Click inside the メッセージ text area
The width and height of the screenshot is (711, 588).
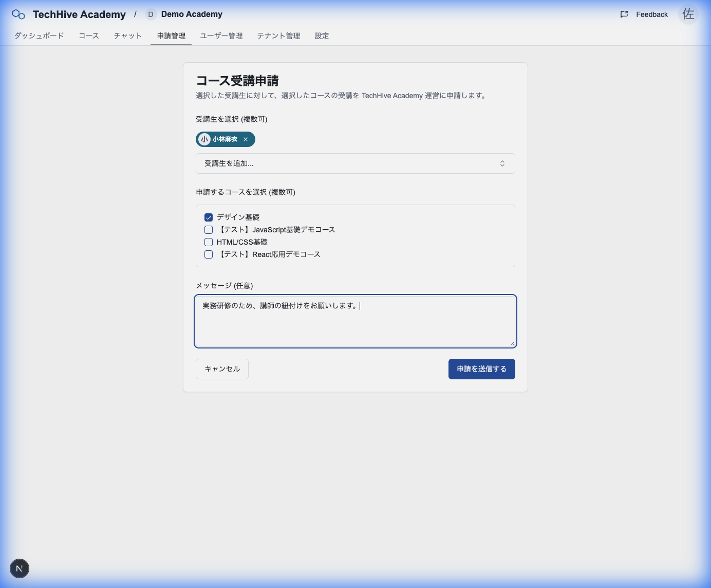(356, 321)
